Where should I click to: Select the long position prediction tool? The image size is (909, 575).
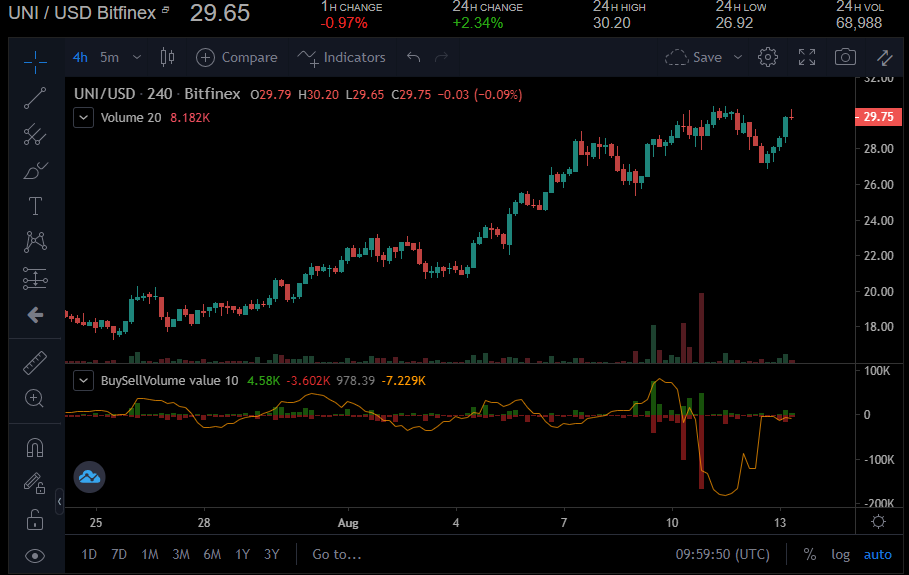[x=35, y=278]
